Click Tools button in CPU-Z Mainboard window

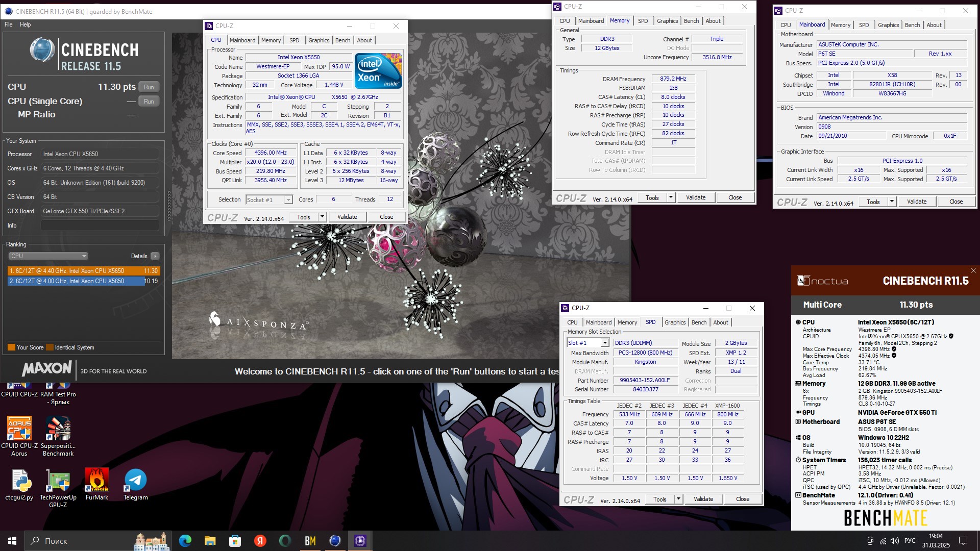(x=873, y=202)
